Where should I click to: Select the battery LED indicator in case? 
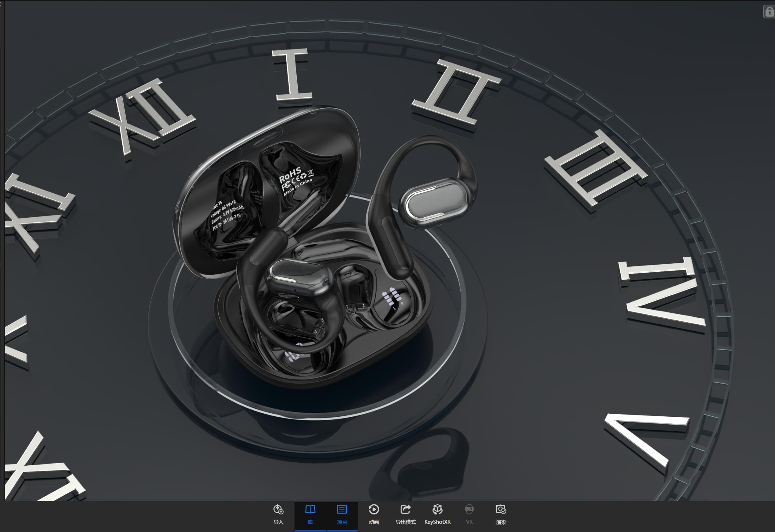click(x=392, y=297)
